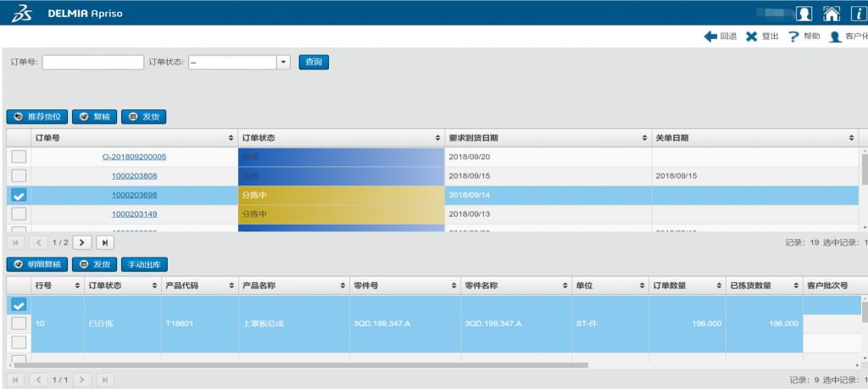The width and height of the screenshot is (868, 389).
Task: Jump to last page in upper grid pager
Action: pos(105,242)
